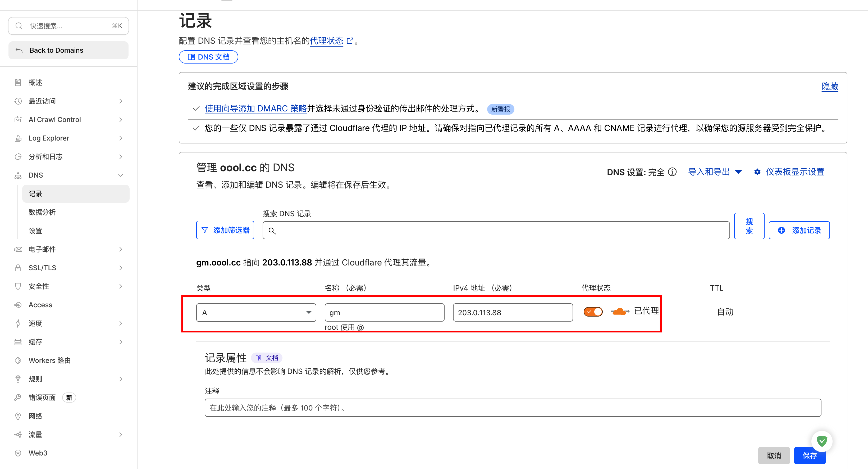868x469 pixels.
Task: Open the record type dropdown showing A
Action: point(256,312)
